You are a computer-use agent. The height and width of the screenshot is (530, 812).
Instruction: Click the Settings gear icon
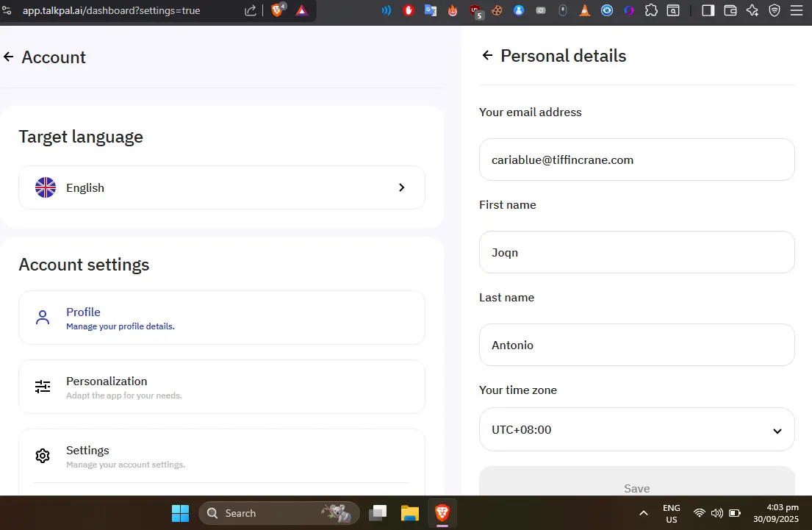43,456
